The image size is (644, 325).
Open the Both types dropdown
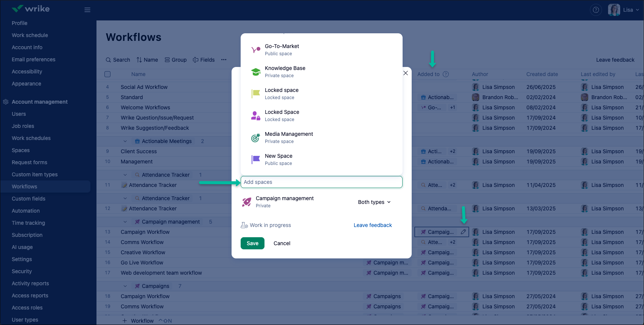pyautogui.click(x=374, y=202)
